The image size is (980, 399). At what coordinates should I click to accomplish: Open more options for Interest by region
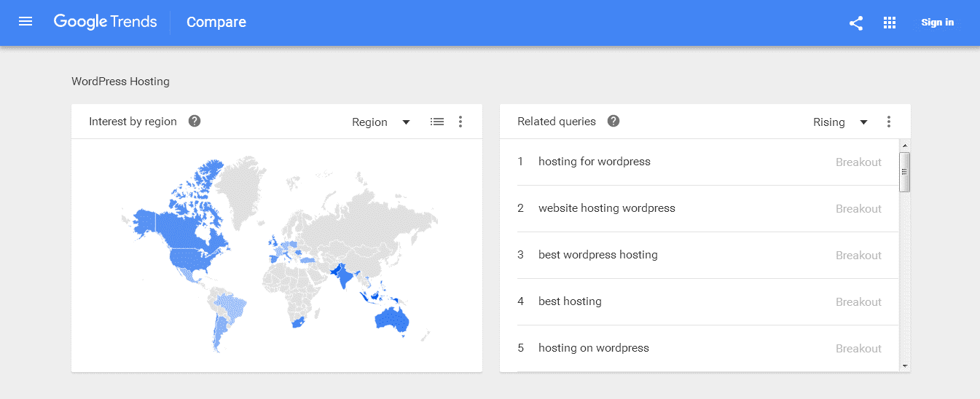pyautogui.click(x=460, y=122)
